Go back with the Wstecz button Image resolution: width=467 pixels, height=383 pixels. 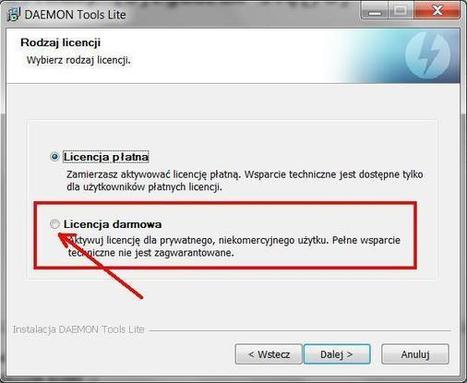tap(269, 354)
